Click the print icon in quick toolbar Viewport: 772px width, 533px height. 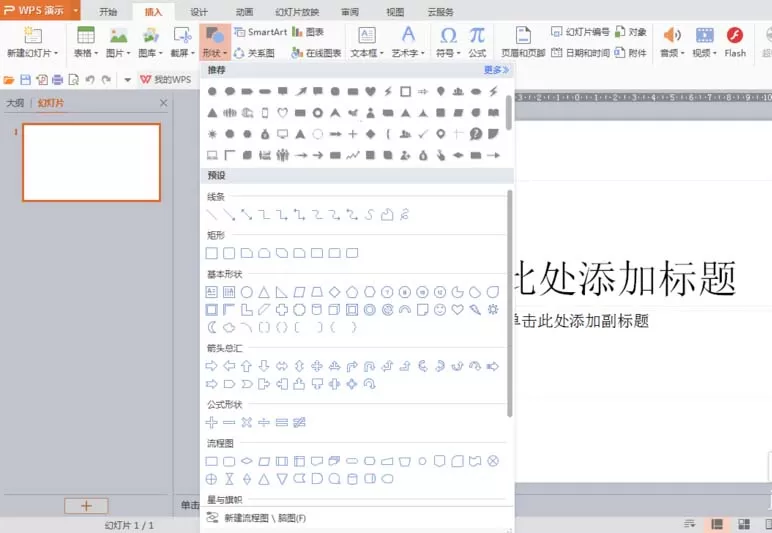(x=57, y=79)
